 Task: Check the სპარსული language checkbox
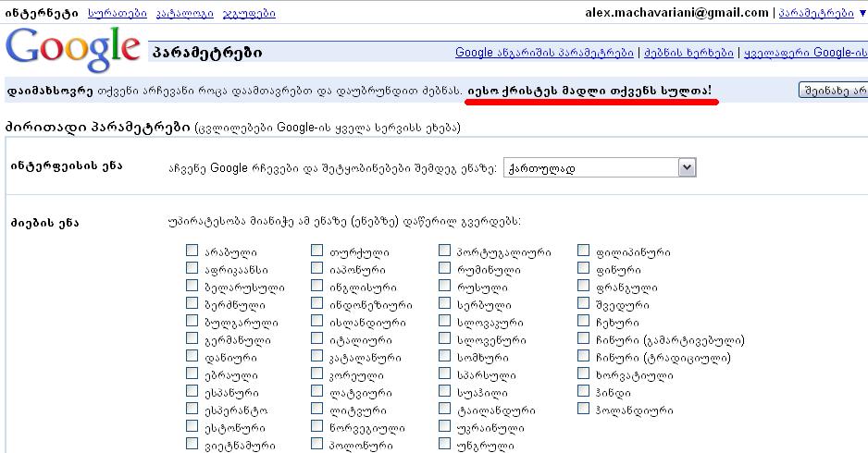[444, 373]
